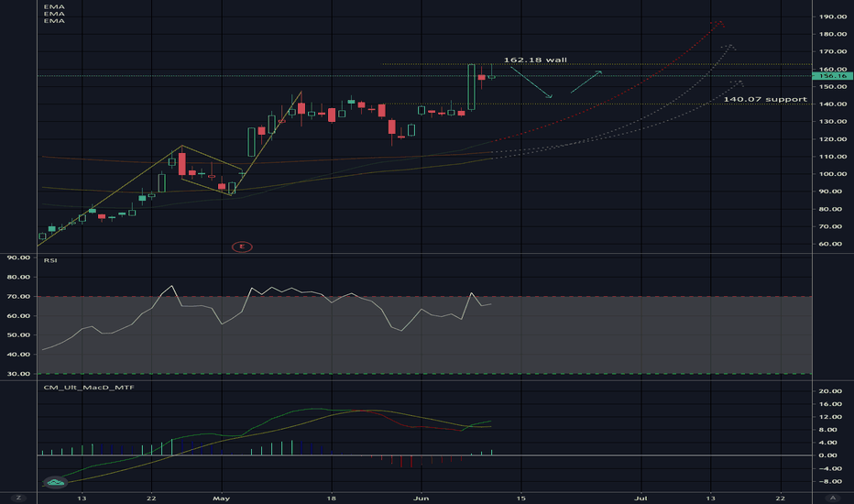Click the 'Jul' label on the time axis

tap(641, 498)
